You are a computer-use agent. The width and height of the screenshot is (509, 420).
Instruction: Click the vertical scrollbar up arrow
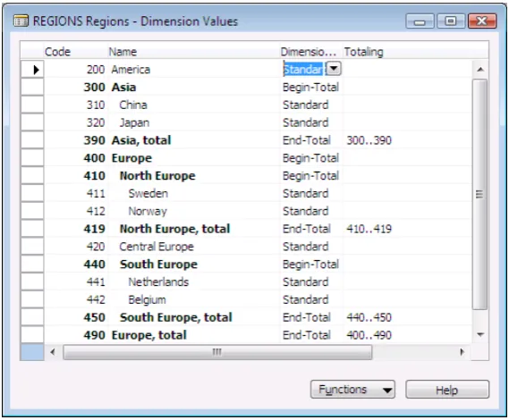coord(480,69)
